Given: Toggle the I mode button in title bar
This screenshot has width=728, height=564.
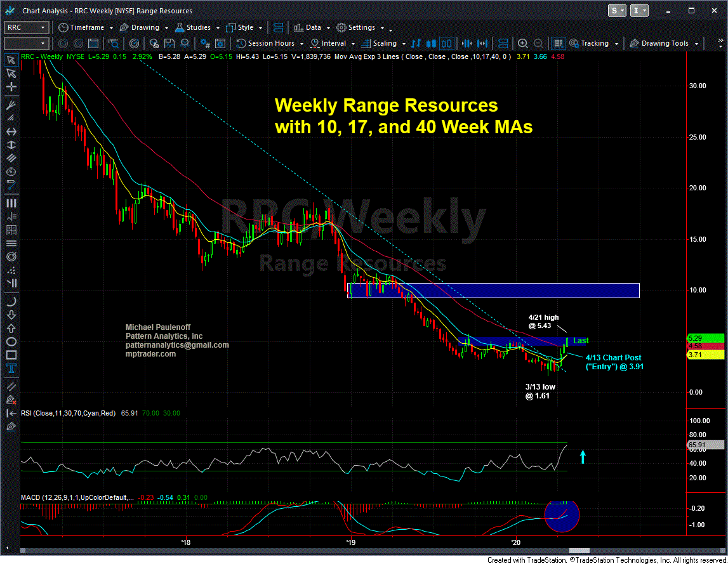Looking at the screenshot, I should coord(639,11).
